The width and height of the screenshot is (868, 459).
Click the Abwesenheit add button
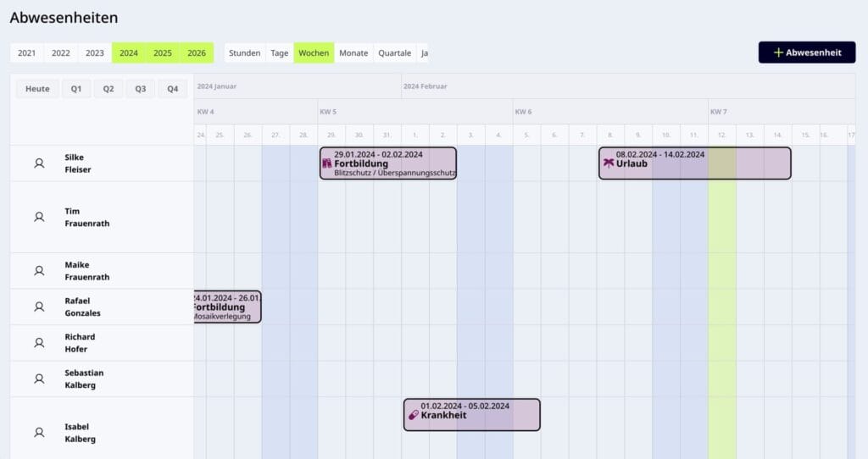point(806,53)
